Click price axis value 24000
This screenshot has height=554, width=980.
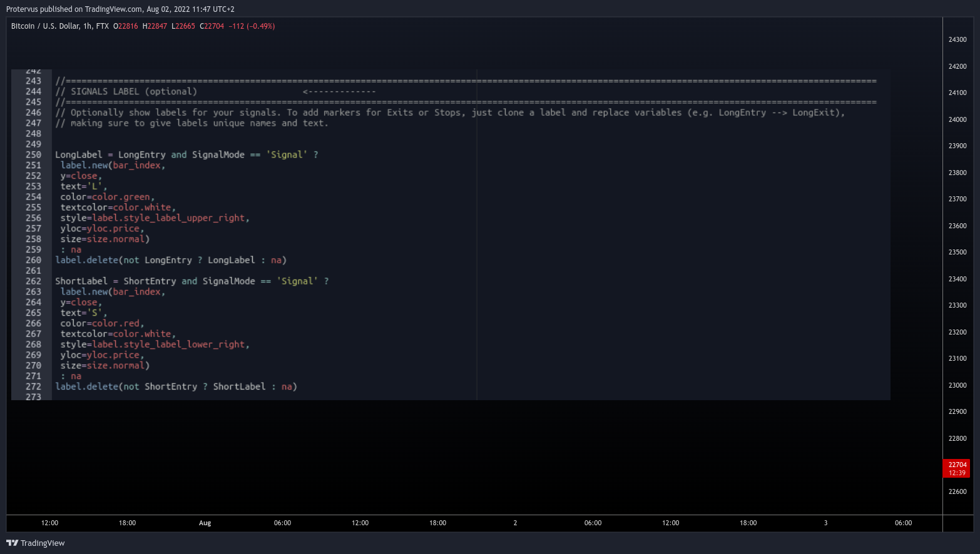957,119
